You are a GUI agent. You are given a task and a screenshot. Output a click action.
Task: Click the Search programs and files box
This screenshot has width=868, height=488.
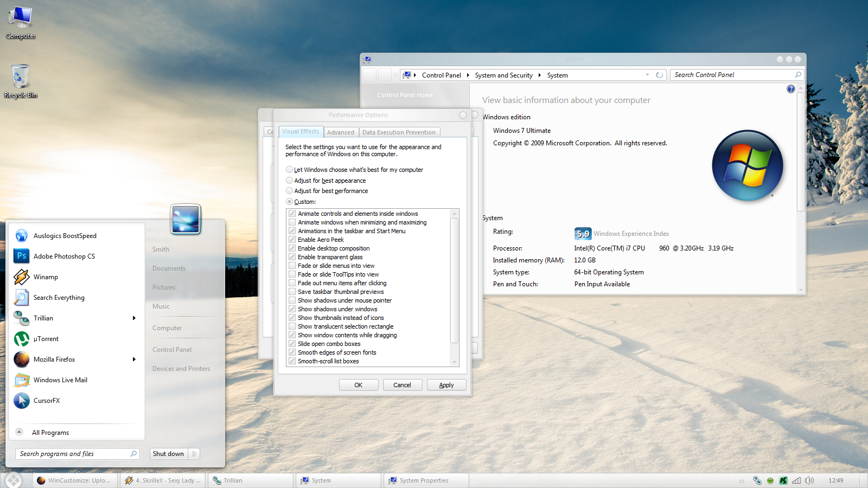[x=73, y=454]
